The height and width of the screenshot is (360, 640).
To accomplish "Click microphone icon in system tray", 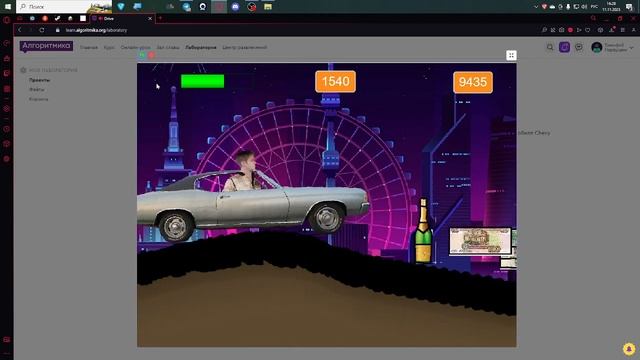I will (568, 7).
